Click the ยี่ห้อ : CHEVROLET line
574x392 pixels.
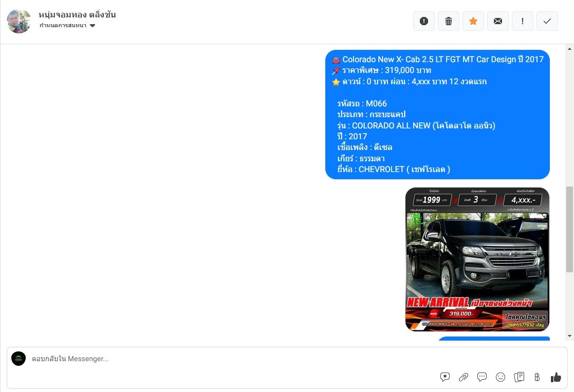tap(394, 169)
